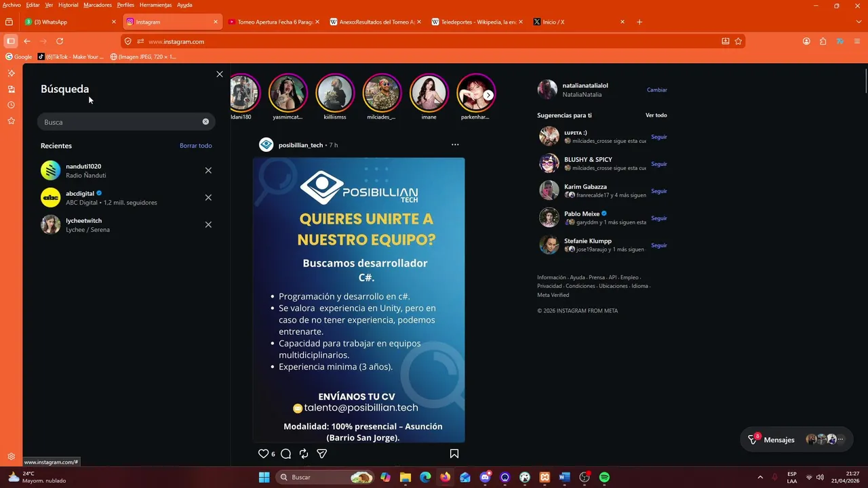Repost the posibillian_tech post

point(304,453)
